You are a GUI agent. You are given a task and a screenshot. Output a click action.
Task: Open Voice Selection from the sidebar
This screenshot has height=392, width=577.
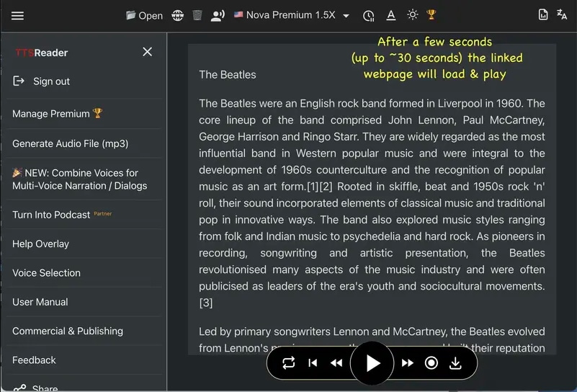46,273
